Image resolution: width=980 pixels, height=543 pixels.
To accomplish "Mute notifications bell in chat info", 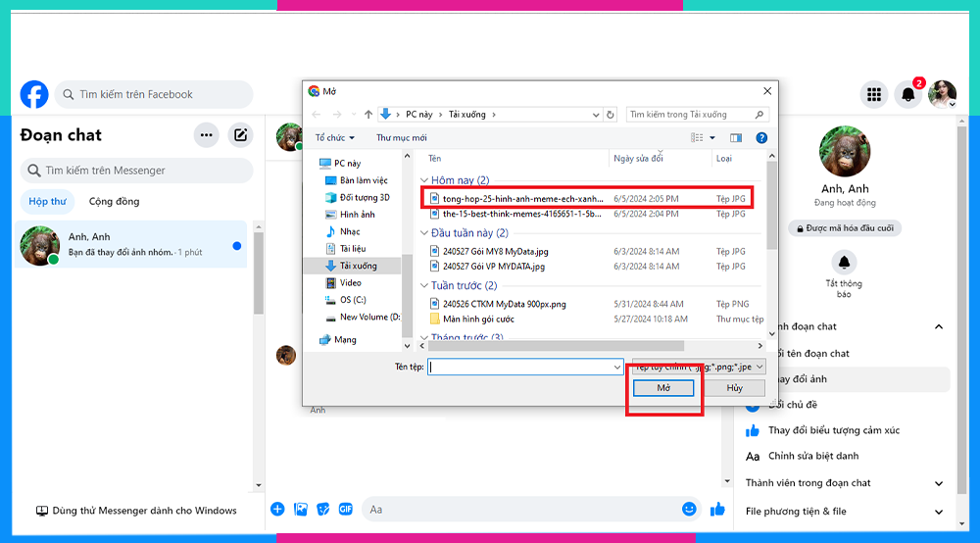I will pos(844,263).
